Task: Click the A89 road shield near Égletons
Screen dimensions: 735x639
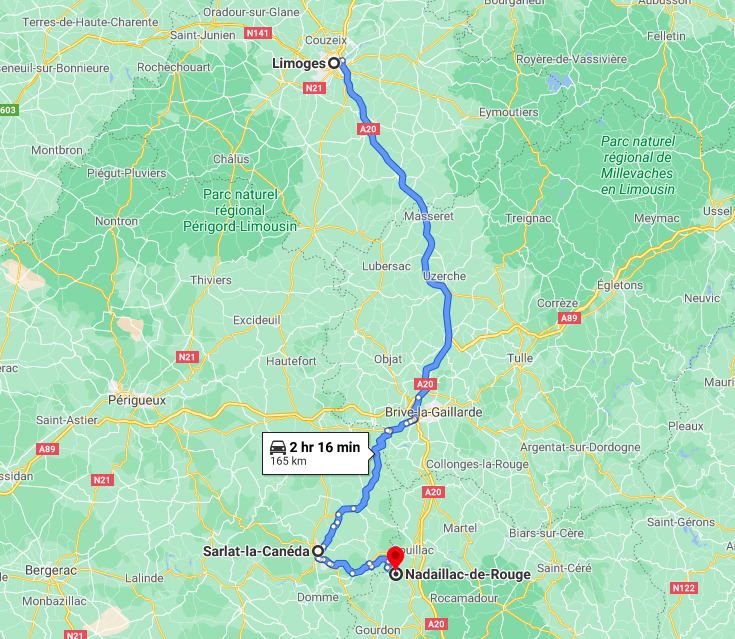Action: pos(569,318)
